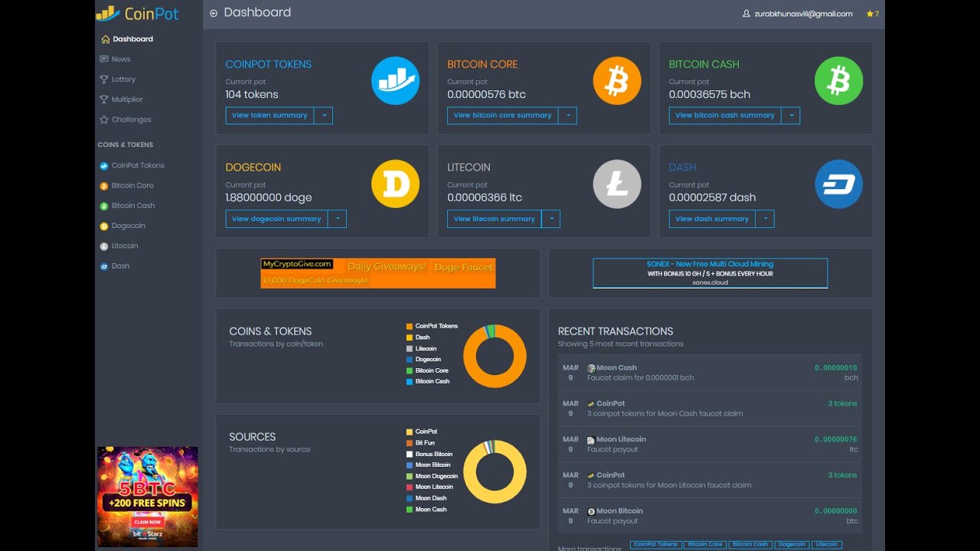Click the 0.00000076 ltc transaction amount
Image resolution: width=980 pixels, height=551 pixels.
(x=836, y=440)
